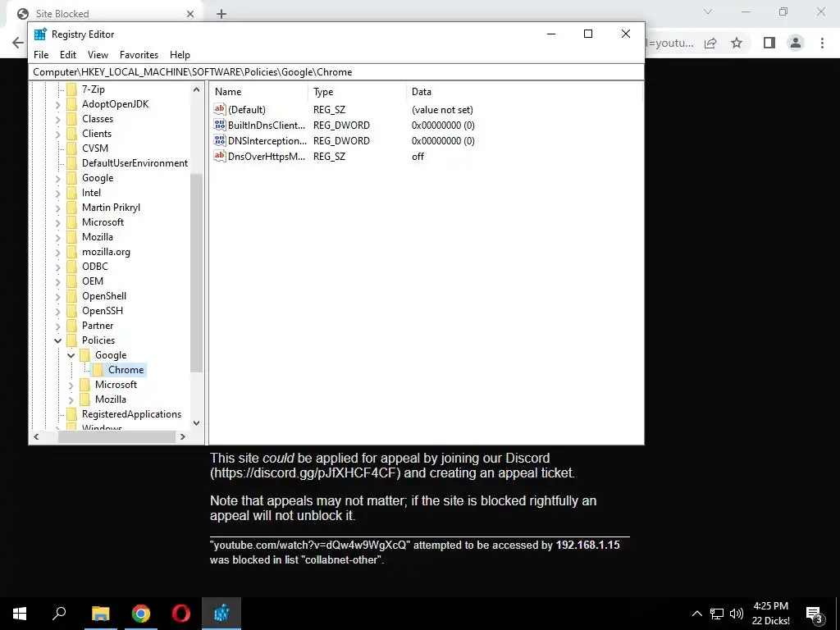Open a new Chrome tab

[221, 14]
